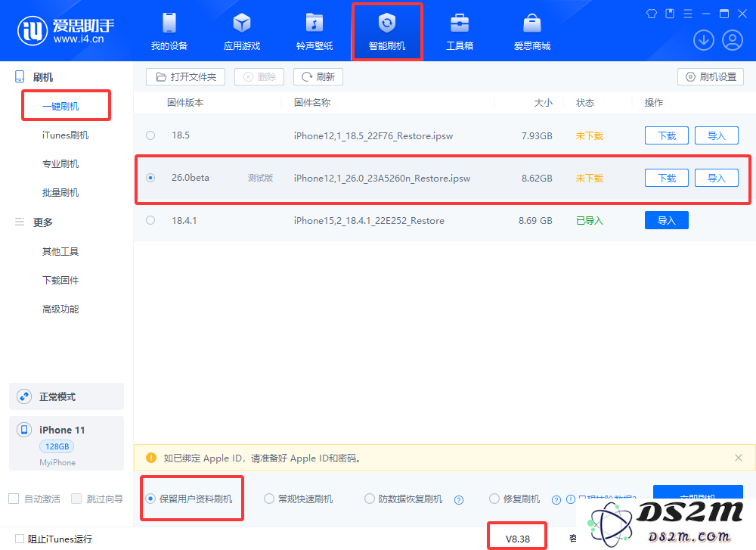Screen dimensions: 756x550
Task: Click 导入 on the 18.4.1 row
Action: [x=667, y=220]
